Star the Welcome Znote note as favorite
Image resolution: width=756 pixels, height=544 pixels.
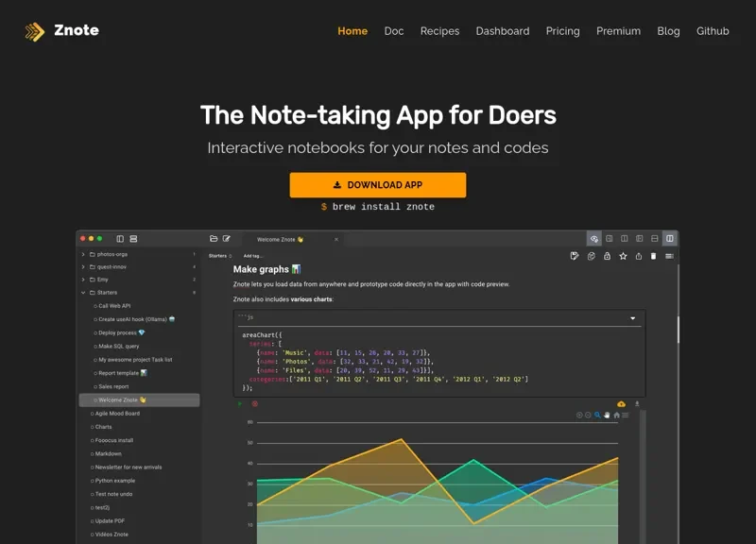623,256
